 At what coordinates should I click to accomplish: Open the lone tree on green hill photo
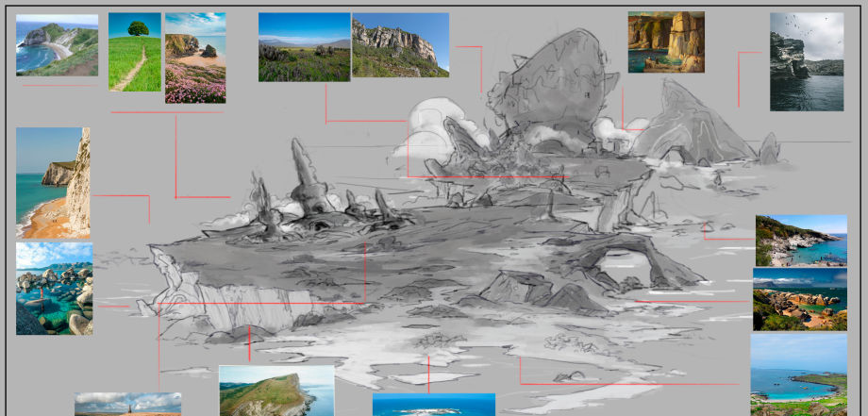click(x=135, y=52)
